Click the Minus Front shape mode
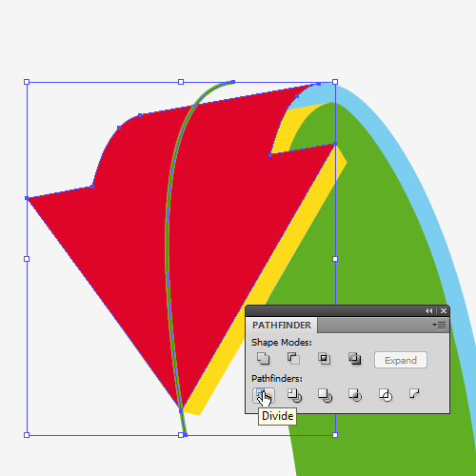 point(293,359)
